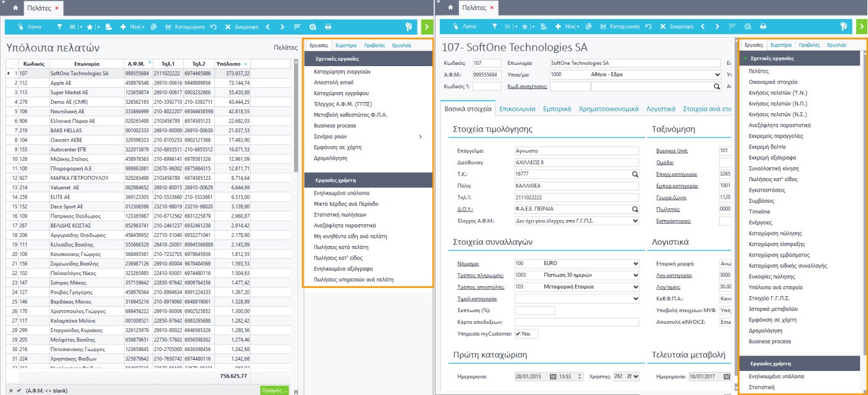Viewport: 868px width, 395px height.
Task: Click search magnifier in the Τ.Κ. field
Action: (x=634, y=174)
